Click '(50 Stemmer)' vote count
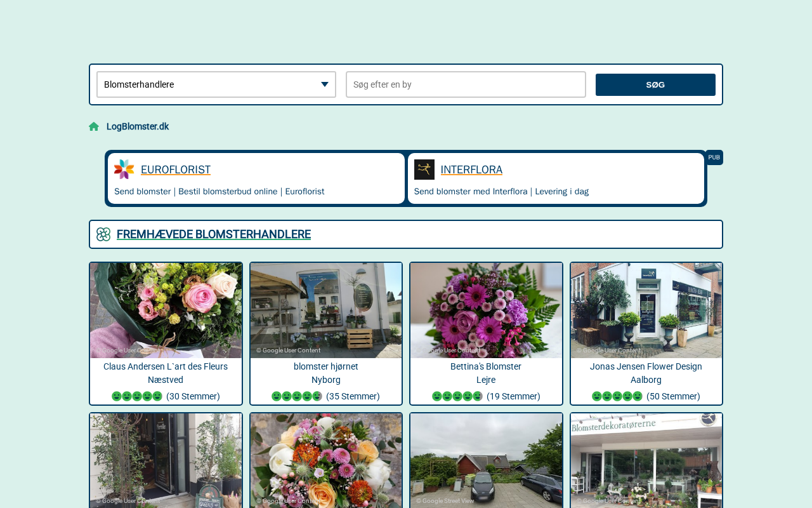Image resolution: width=812 pixels, height=508 pixels. [674, 396]
